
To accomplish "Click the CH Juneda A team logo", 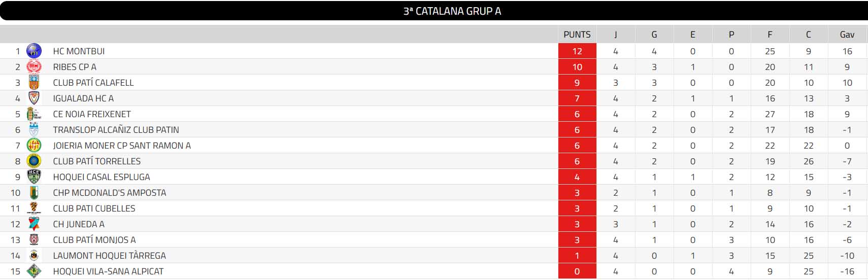I will (34, 224).
